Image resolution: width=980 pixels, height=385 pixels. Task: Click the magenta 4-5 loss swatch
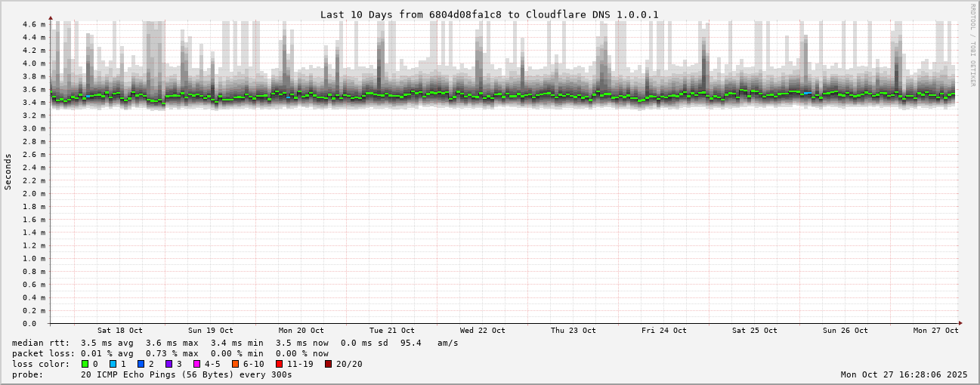(196, 364)
